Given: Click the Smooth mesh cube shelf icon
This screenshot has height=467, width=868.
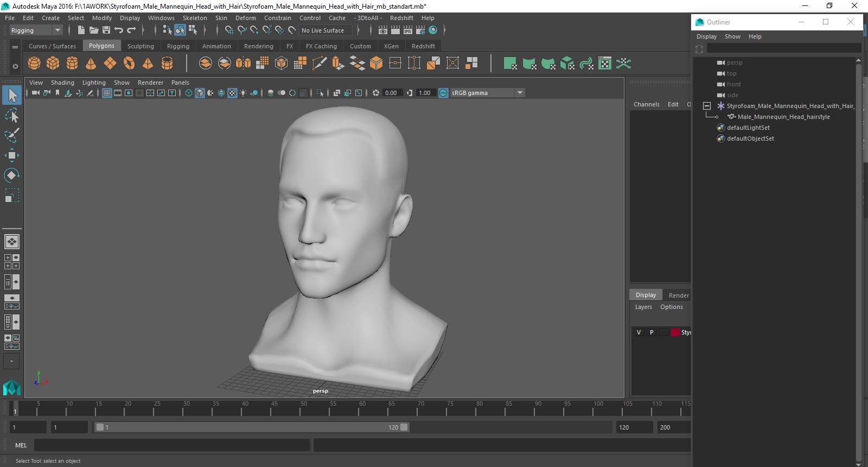Looking at the screenshot, I should pos(282,64).
